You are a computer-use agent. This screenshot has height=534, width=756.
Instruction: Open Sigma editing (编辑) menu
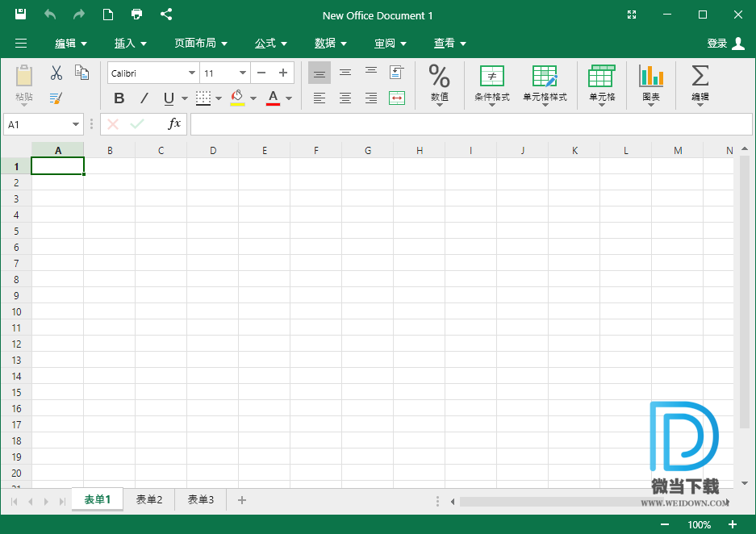(x=700, y=85)
